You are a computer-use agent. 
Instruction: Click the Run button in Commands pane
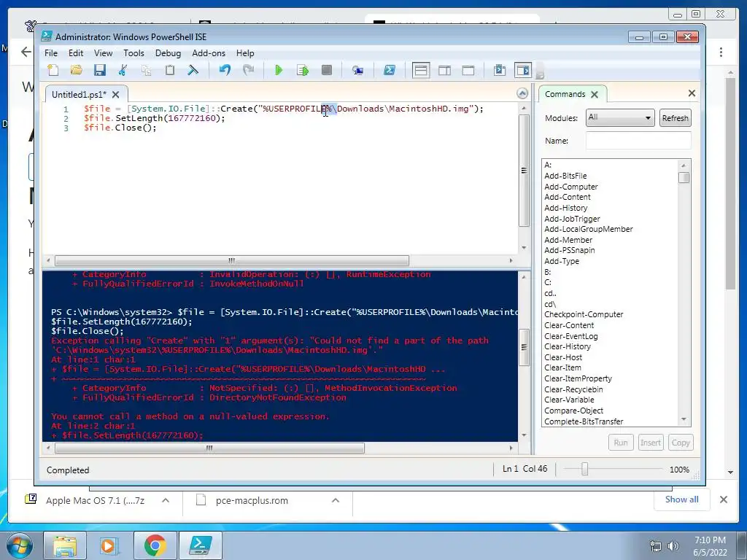(621, 443)
